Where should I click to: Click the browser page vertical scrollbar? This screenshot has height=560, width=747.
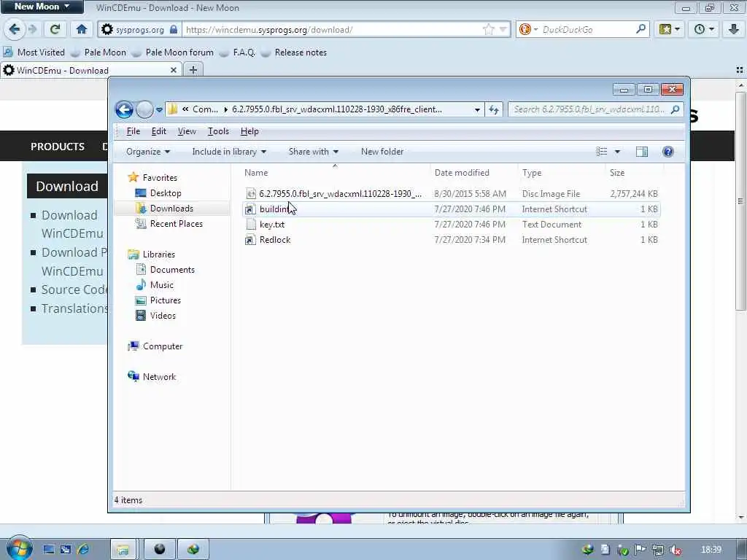(741, 200)
